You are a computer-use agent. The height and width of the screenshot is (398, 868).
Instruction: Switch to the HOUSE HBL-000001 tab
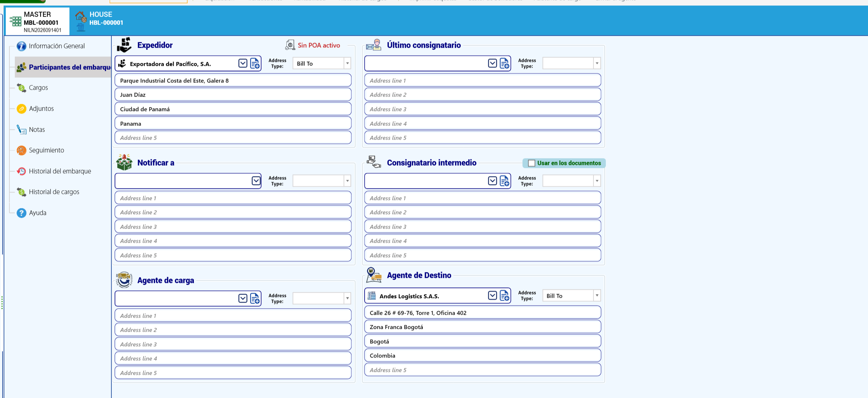pyautogui.click(x=99, y=21)
